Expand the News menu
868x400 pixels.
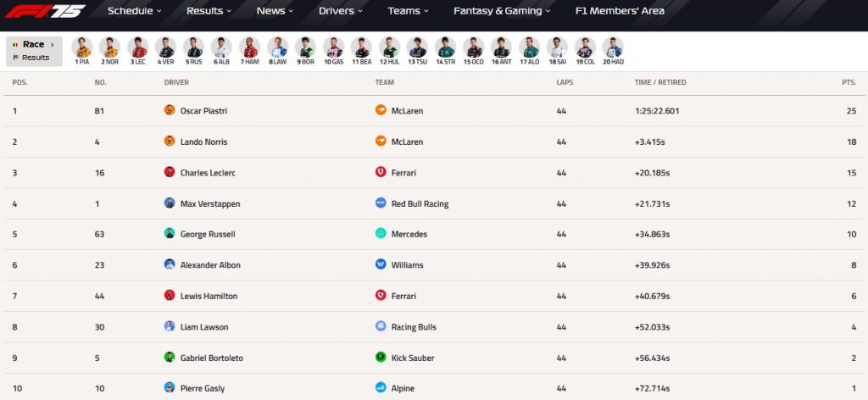click(275, 10)
